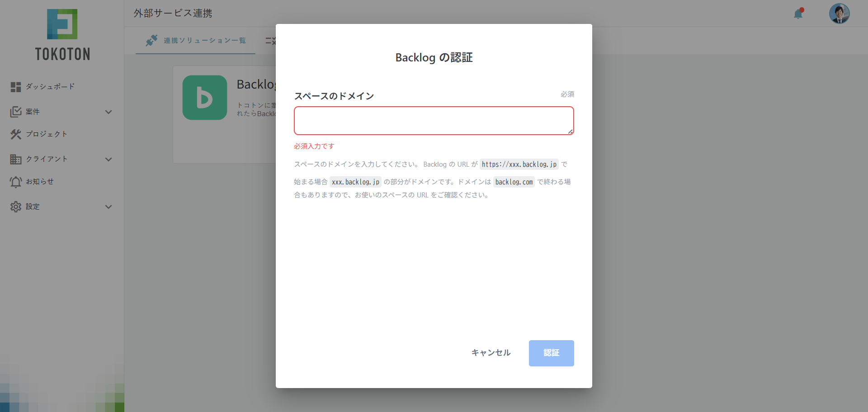Image resolution: width=868 pixels, height=412 pixels.
Task: Open the ダッシュボード dashboard icon
Action: point(16,87)
